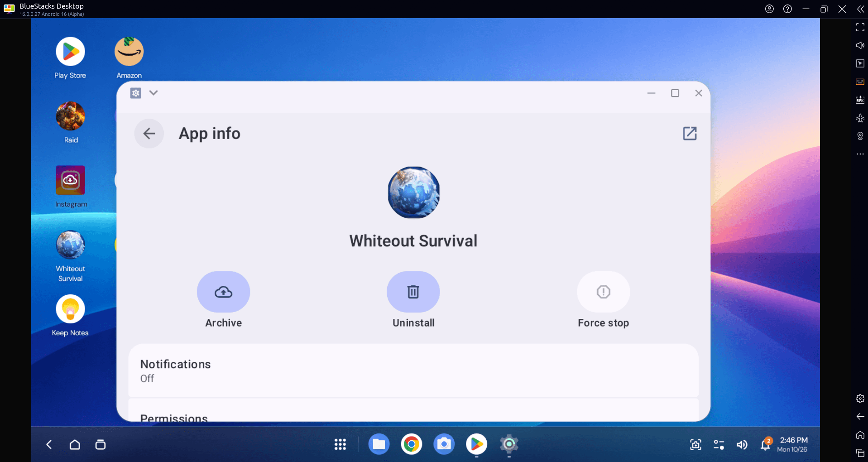Collapse the BlueStacks sidebar double-arrow icon
Viewport: 868px width, 462px height.
[x=860, y=9]
